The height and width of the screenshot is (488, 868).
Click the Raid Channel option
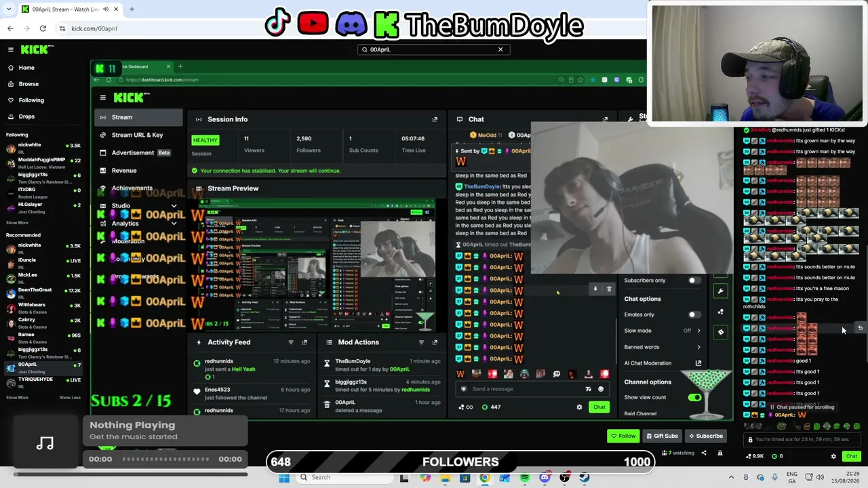click(640, 413)
